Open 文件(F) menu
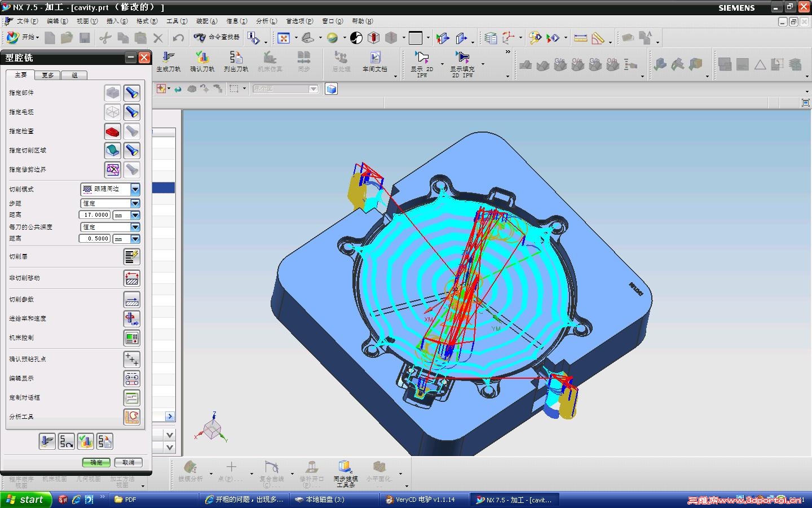This screenshot has width=812, height=508. [27, 21]
